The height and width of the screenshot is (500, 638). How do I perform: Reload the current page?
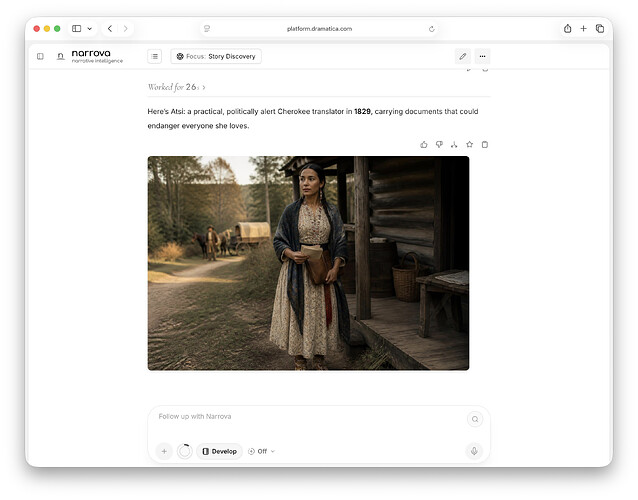click(432, 29)
